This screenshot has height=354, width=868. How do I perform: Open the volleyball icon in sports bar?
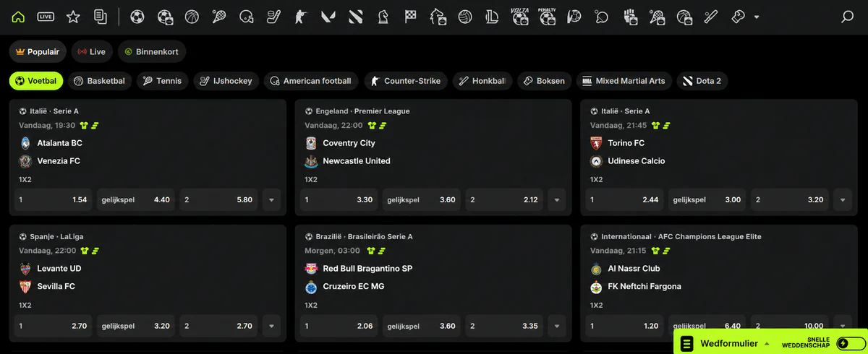465,17
